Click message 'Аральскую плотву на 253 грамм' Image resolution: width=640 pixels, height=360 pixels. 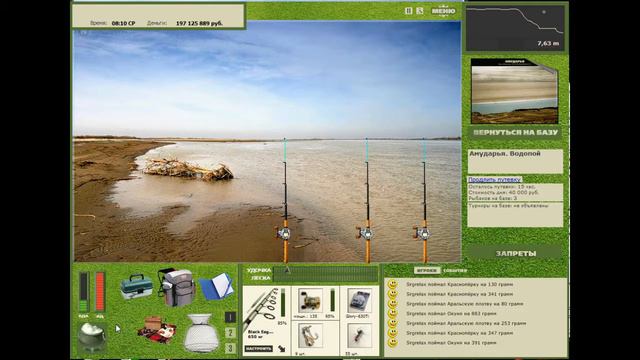coord(466,323)
